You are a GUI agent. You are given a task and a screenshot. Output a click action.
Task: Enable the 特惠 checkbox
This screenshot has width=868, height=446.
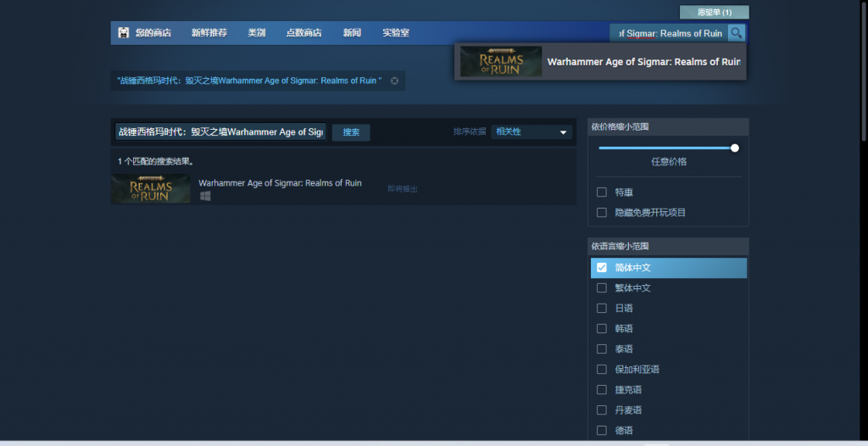pos(602,192)
